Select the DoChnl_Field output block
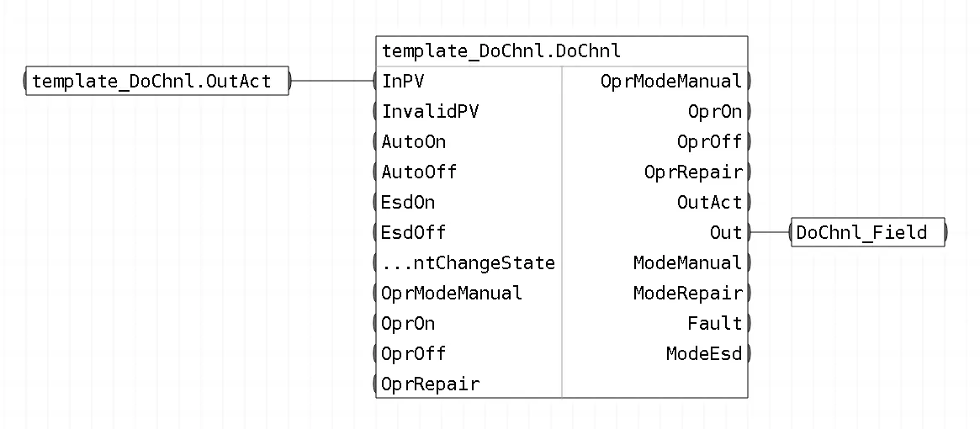The width and height of the screenshot is (980, 429). point(869,233)
